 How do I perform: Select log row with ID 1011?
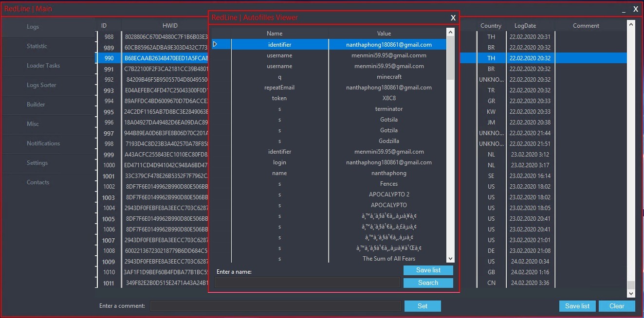[x=109, y=283]
